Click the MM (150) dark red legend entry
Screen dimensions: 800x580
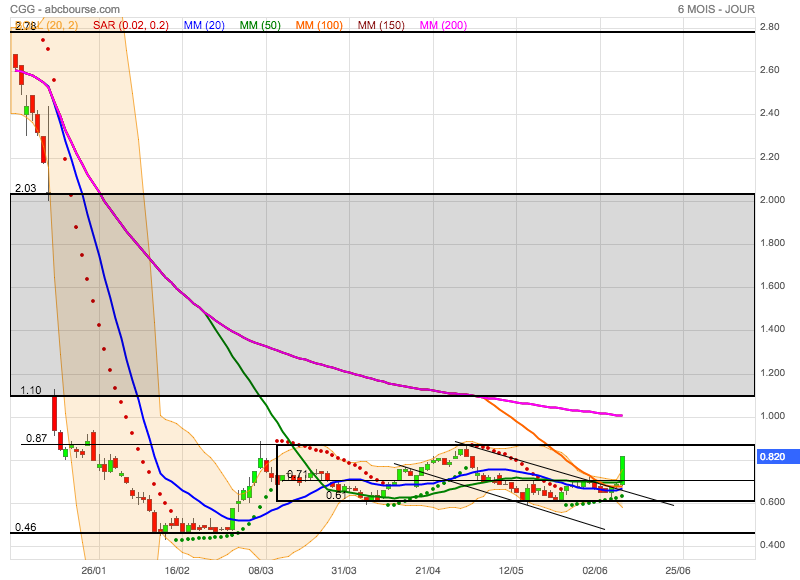click(x=381, y=24)
